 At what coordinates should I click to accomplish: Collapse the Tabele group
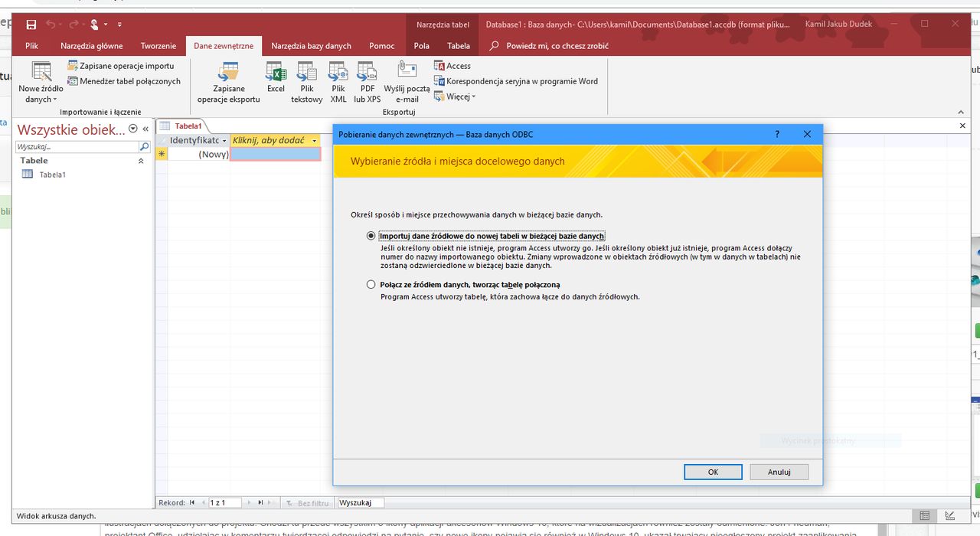click(140, 162)
